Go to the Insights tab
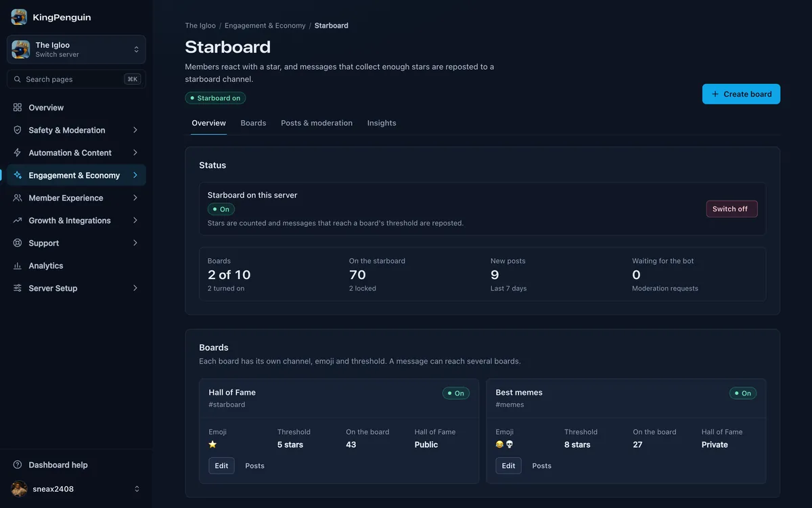Viewport: 812px width, 508px height. coord(382,123)
